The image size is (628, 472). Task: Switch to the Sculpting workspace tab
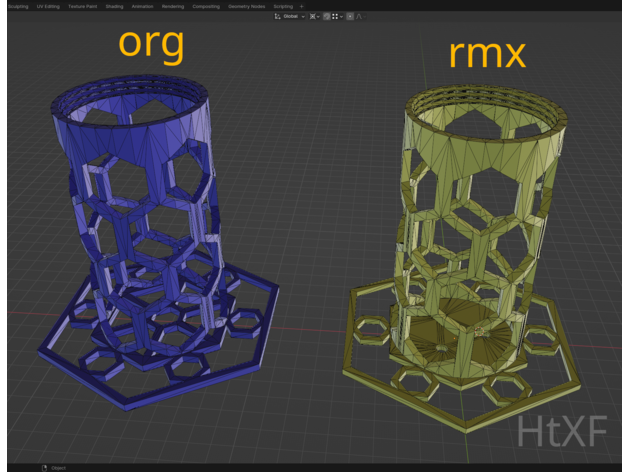coord(18,6)
